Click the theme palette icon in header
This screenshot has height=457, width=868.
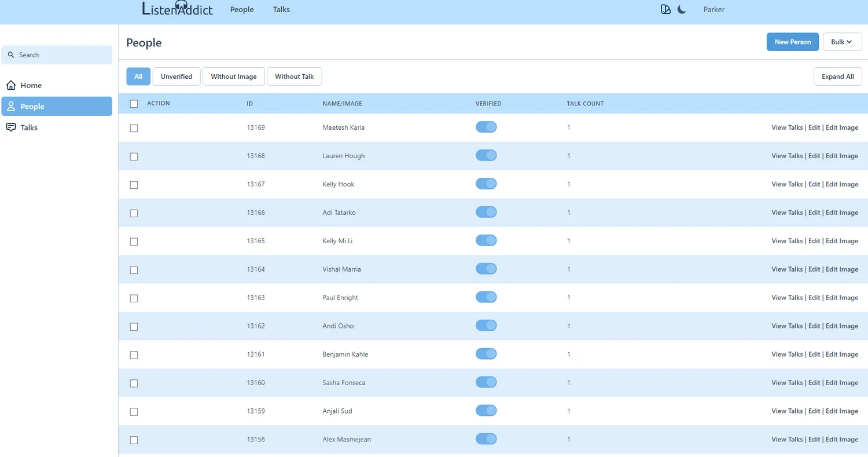(x=665, y=9)
